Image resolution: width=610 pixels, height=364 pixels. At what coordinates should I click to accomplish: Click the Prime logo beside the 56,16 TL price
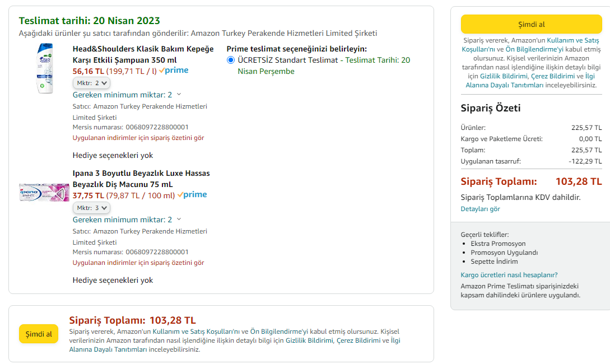(x=174, y=71)
